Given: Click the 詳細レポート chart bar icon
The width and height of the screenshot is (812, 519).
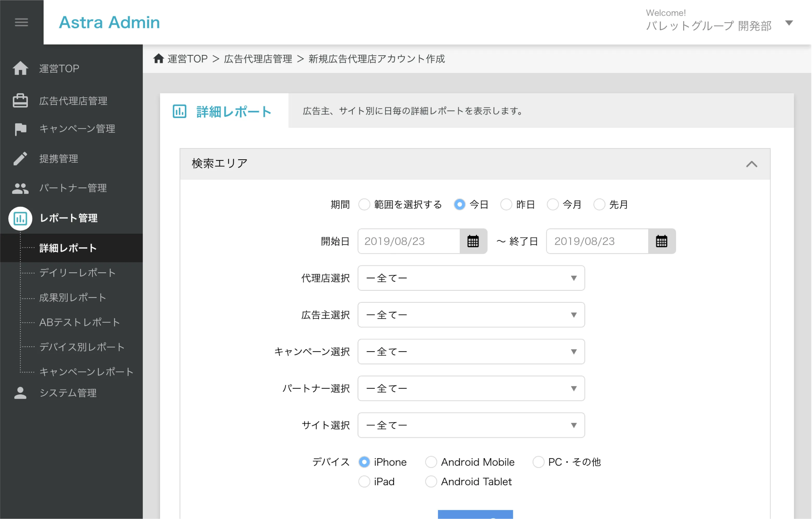Looking at the screenshot, I should tap(179, 112).
